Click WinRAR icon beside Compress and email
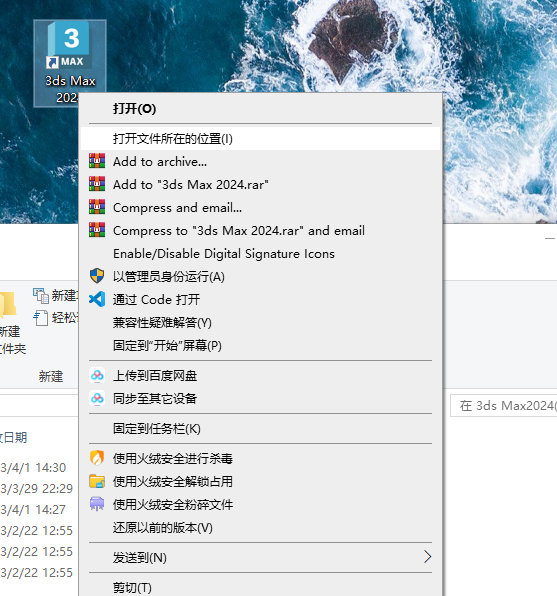The width and height of the screenshot is (557, 596). 97,207
